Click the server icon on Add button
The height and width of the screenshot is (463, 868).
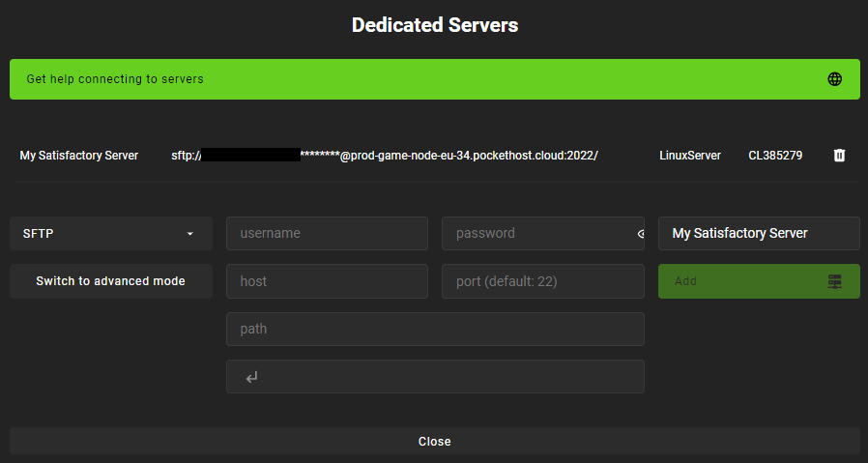835,281
